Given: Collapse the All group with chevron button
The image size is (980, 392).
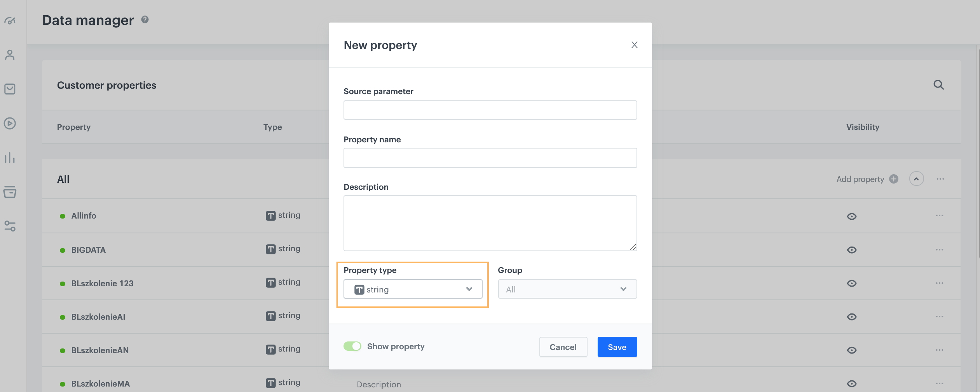Looking at the screenshot, I should click(916, 179).
